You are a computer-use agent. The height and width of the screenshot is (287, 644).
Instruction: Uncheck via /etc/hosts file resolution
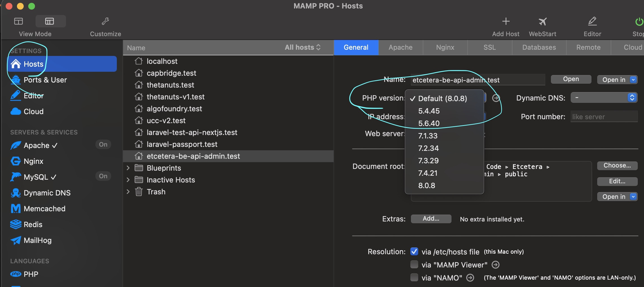(414, 251)
